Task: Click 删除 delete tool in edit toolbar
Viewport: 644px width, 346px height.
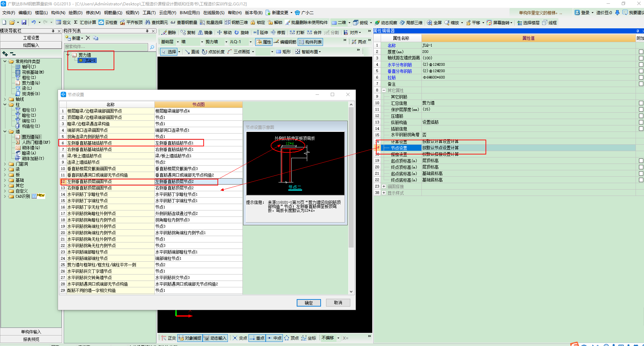Action: [169, 32]
